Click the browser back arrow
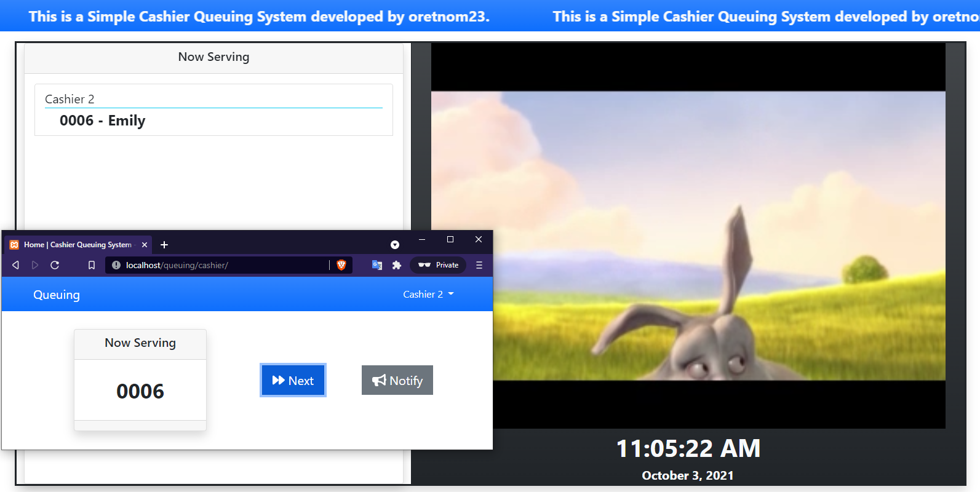Screen dimensions: 980x492 tap(16, 265)
